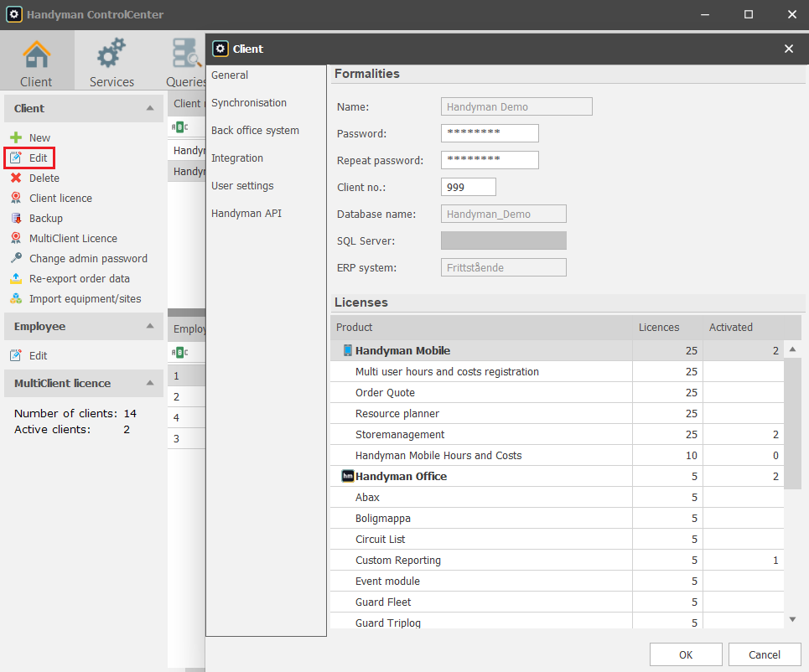Select employee row 4 in background list
809x672 pixels.
click(x=186, y=418)
